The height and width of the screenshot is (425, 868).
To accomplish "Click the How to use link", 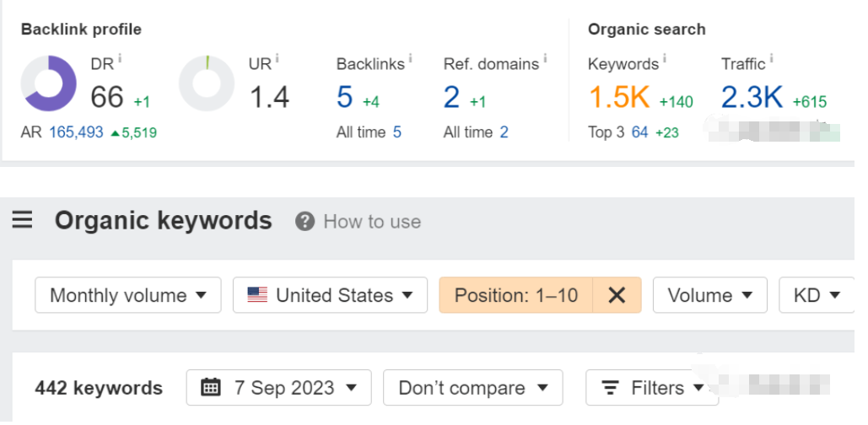I will pyautogui.click(x=372, y=221).
